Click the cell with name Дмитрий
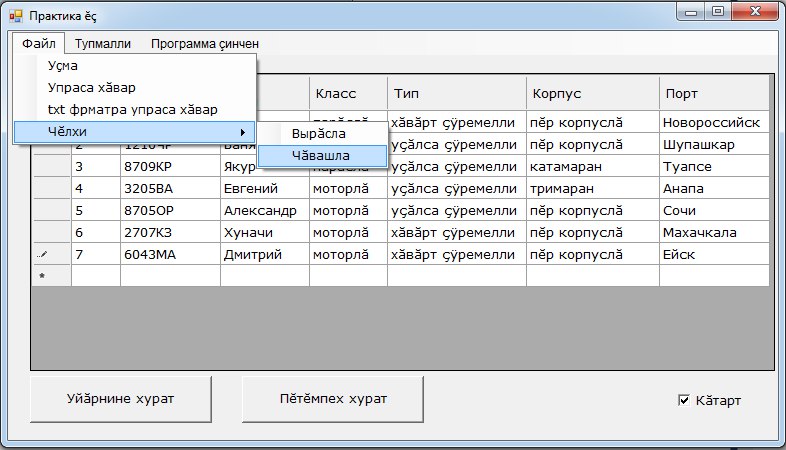This screenshot has height=450, width=786. [263, 254]
